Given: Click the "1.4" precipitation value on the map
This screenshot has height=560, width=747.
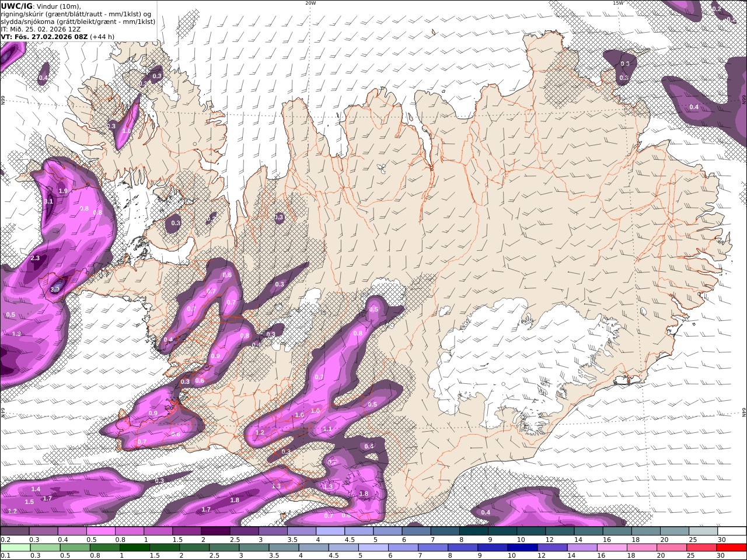Looking at the screenshot, I should 36,489.
